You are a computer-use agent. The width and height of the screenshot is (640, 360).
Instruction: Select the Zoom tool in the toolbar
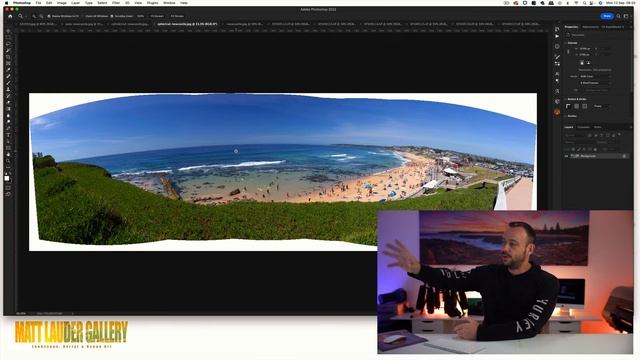point(8,161)
